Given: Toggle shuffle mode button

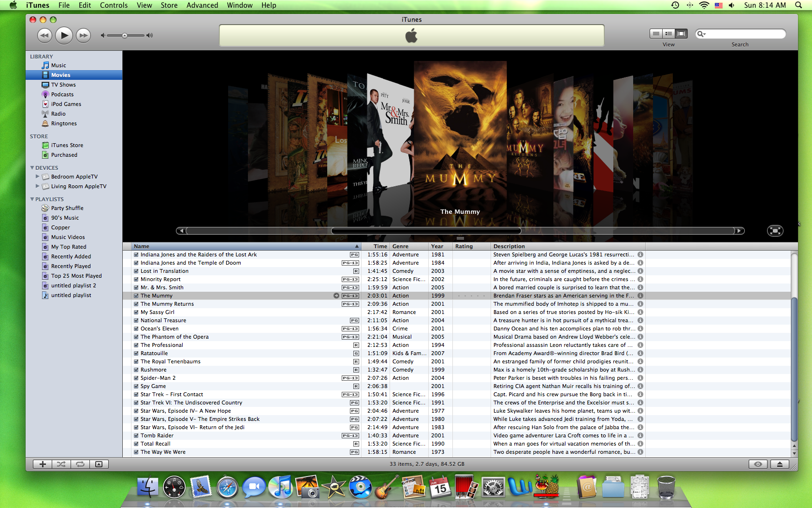Looking at the screenshot, I should click(61, 464).
